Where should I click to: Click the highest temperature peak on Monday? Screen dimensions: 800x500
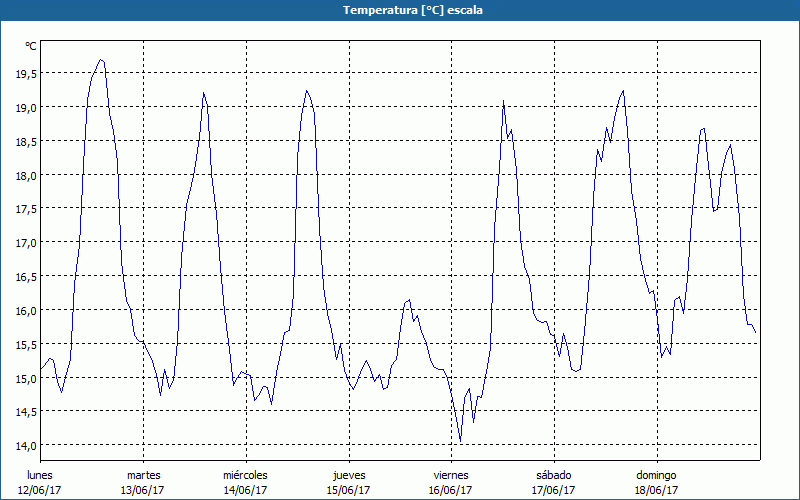point(101,60)
